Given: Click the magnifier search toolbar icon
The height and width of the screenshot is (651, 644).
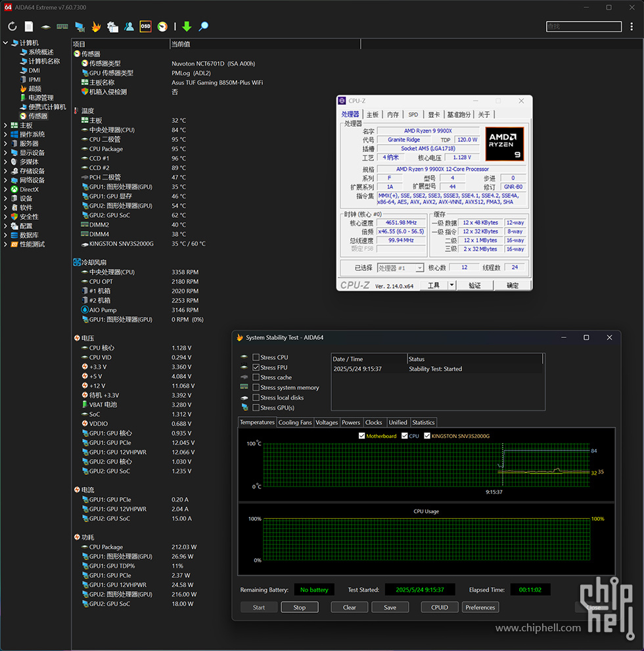Looking at the screenshot, I should pos(203,26).
